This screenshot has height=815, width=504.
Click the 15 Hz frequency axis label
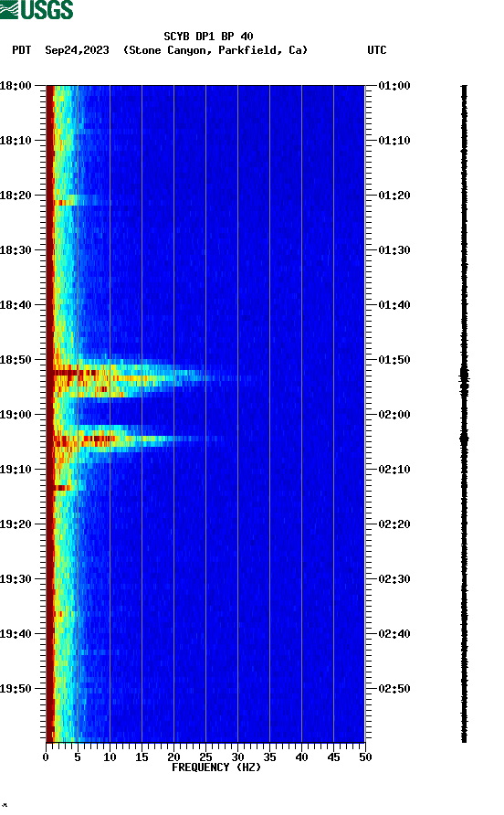(x=142, y=757)
